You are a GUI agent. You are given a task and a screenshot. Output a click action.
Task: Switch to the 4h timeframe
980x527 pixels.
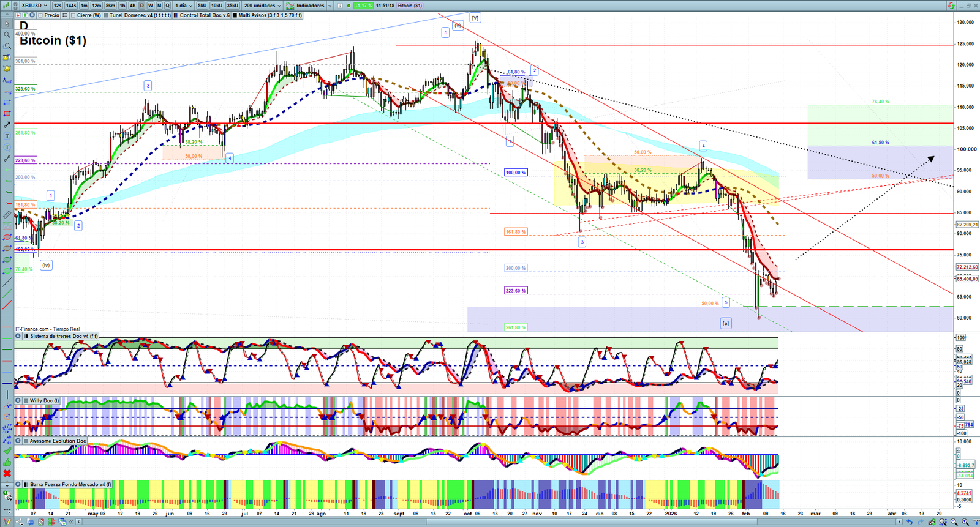click(x=132, y=6)
